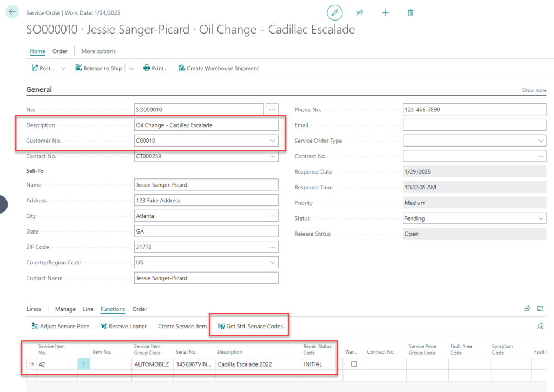The image size is (554, 392).
Task: Delete the service order via trash icon
Action: coord(411,12)
